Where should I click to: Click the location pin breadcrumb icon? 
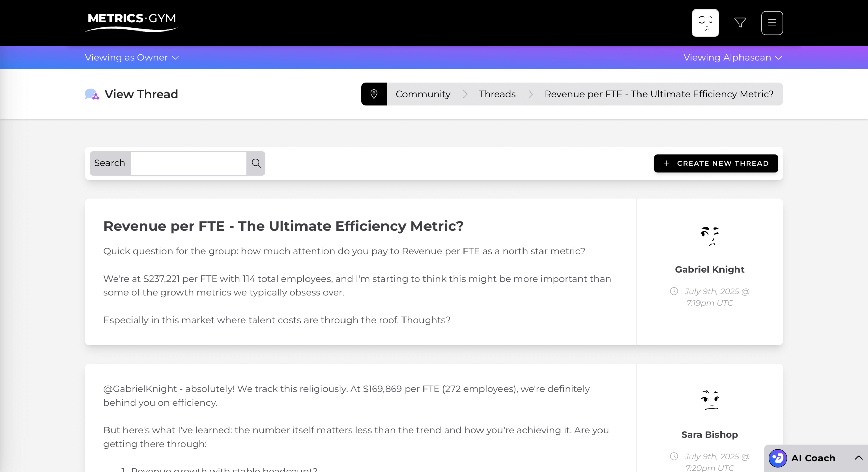374,94
